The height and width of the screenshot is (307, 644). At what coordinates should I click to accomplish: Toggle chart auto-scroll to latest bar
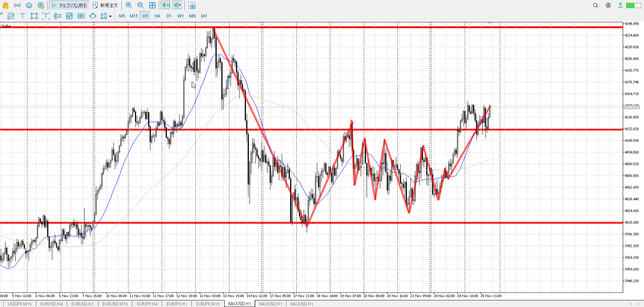coord(166,5)
